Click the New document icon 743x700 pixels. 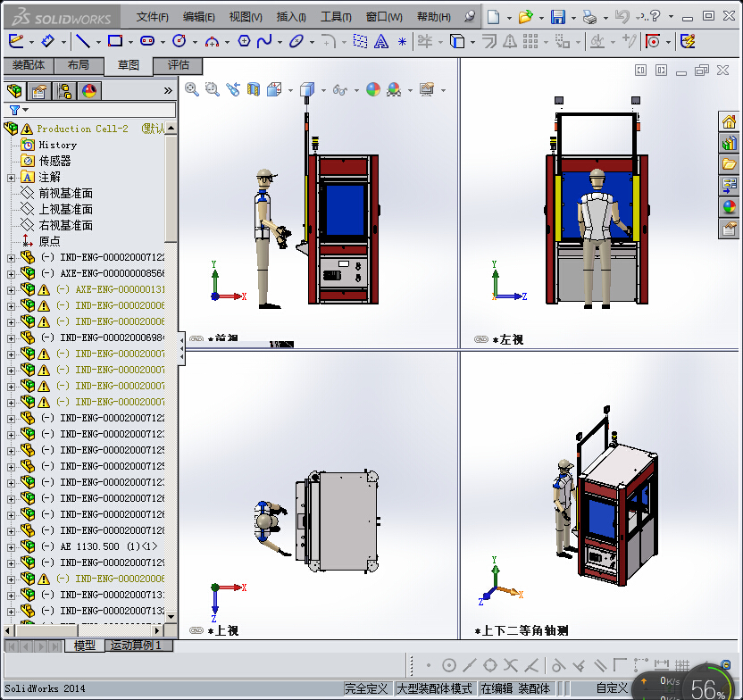(494, 17)
